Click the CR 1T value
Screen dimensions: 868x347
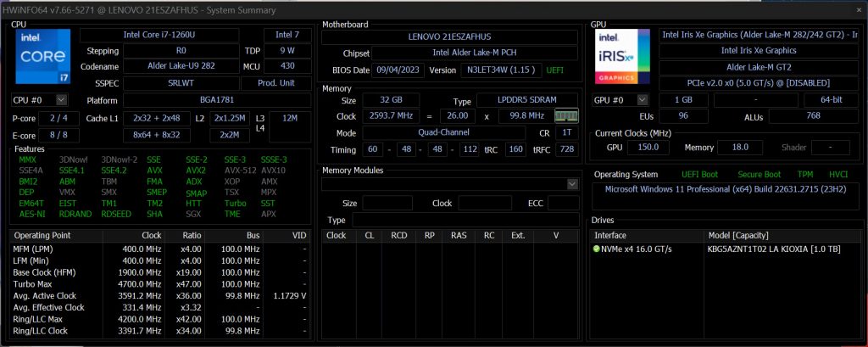click(x=566, y=133)
